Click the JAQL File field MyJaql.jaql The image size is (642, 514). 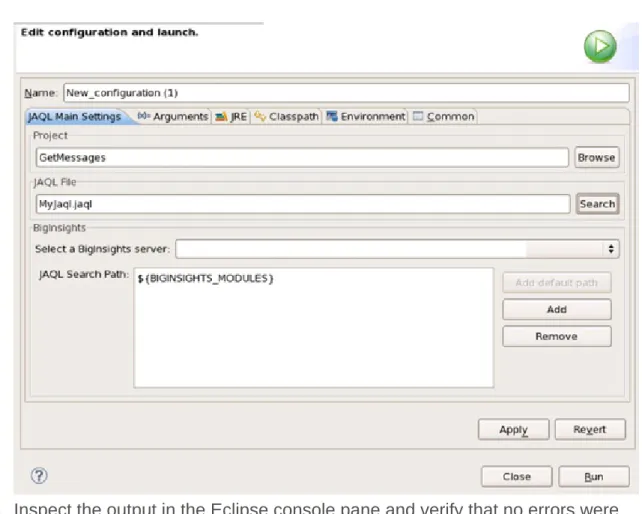[x=303, y=204]
